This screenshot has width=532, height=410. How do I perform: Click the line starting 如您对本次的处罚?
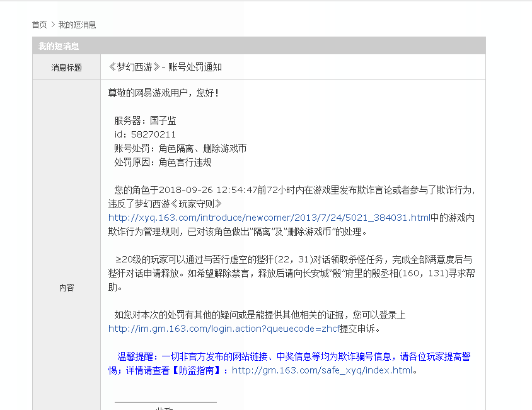point(260,315)
